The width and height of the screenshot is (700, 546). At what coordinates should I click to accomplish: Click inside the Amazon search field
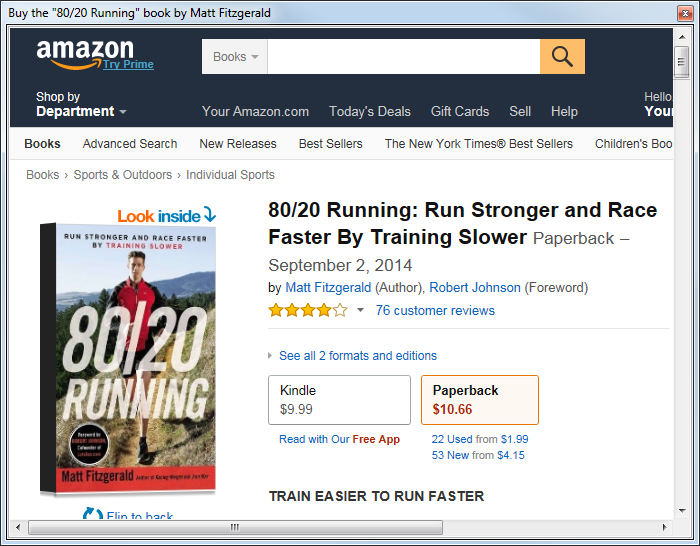pos(403,57)
